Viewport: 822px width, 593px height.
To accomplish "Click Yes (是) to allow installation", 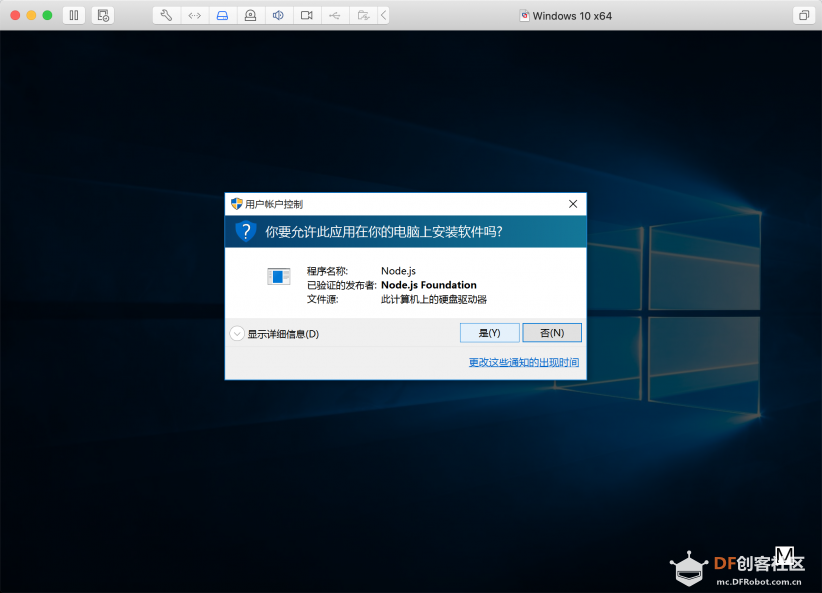I will [490, 333].
